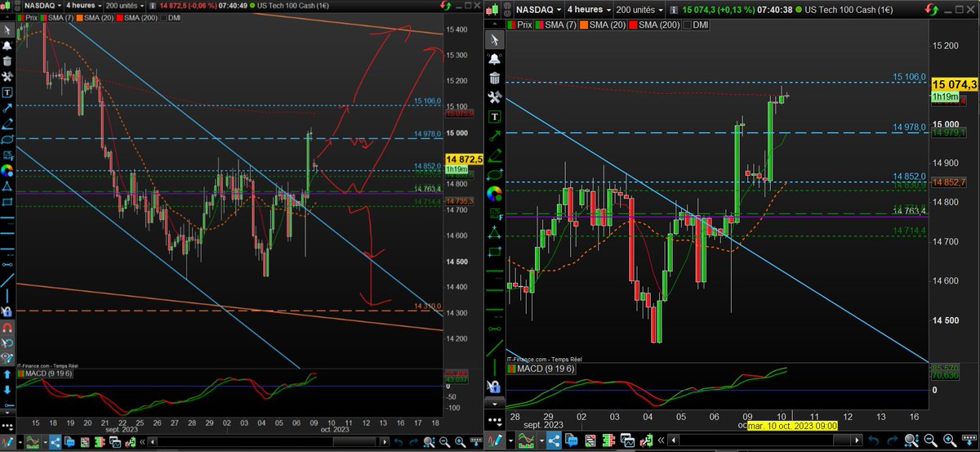The height and width of the screenshot is (452, 980).
Task: Click the 15 074,3 price tag on right axis
Action: tap(954, 85)
